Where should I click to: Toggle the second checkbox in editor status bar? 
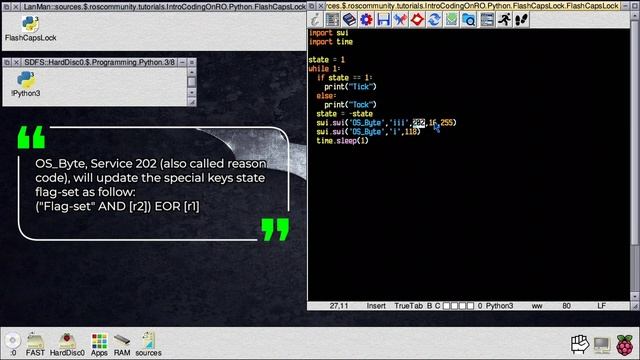click(x=454, y=306)
